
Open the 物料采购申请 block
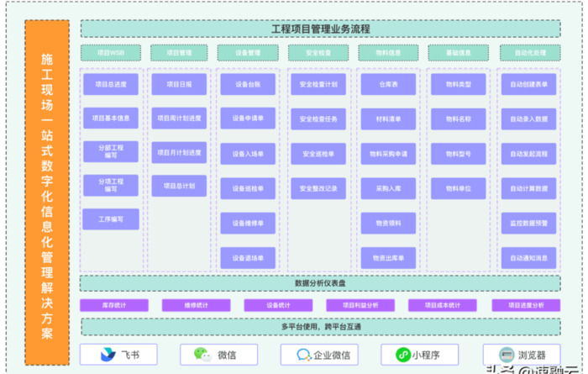(x=388, y=154)
